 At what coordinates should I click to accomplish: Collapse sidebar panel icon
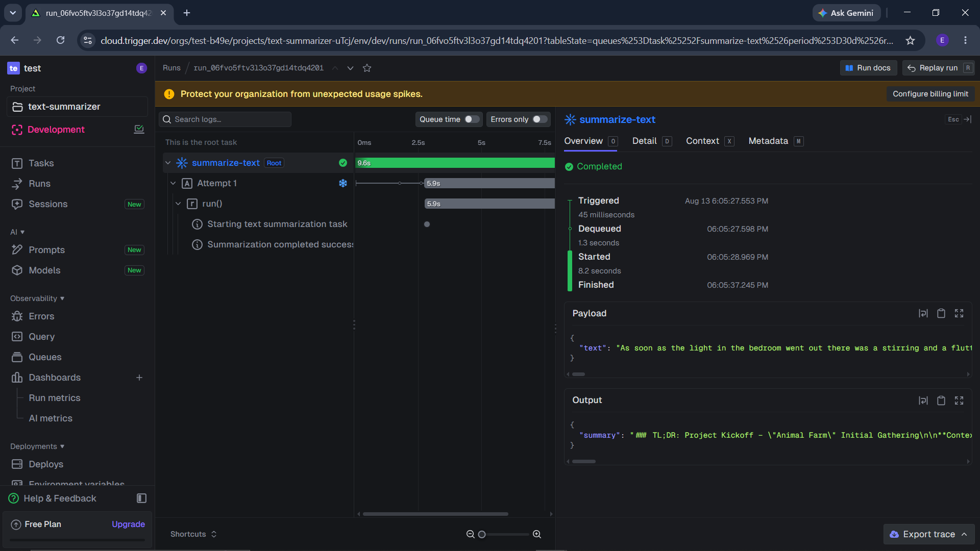[142, 498]
